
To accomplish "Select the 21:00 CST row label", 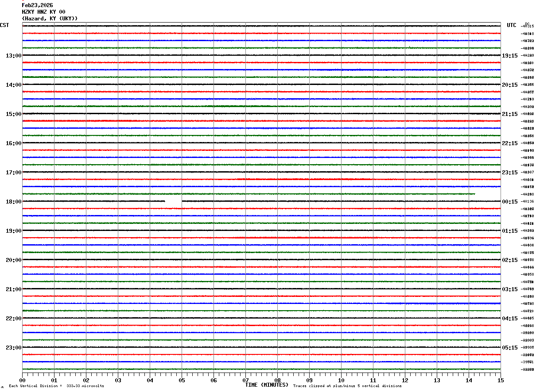I will coord(13,289).
